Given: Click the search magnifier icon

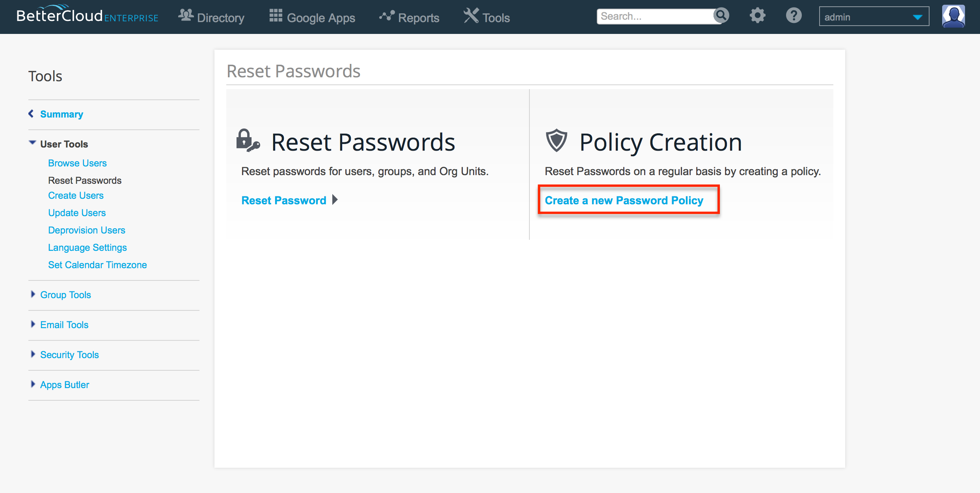Looking at the screenshot, I should pos(721,16).
